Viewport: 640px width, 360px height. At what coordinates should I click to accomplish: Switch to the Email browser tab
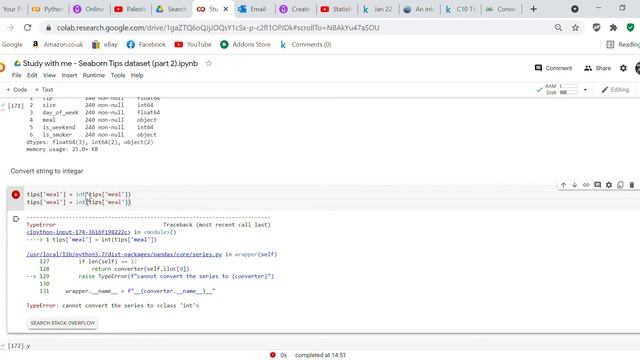click(253, 9)
